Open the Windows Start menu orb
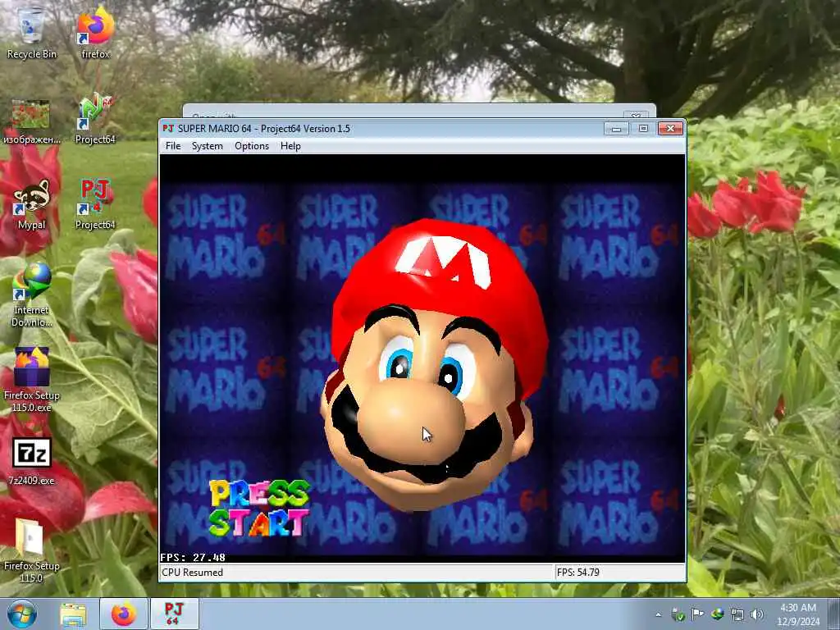The width and height of the screenshot is (840, 630). pyautogui.click(x=22, y=614)
